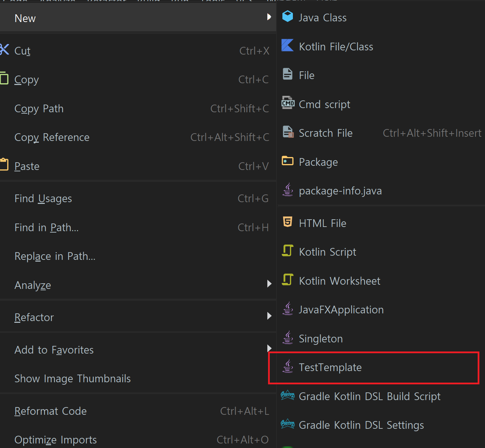This screenshot has height=448, width=485.
Task: Open Replace in Path... entry
Action: click(x=138, y=256)
